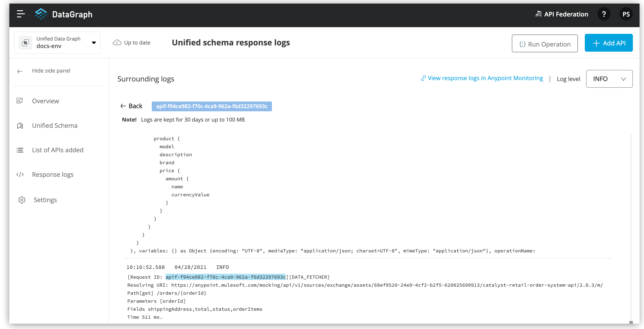
Task: Open Settings via the gear icon
Action: [x=22, y=200]
